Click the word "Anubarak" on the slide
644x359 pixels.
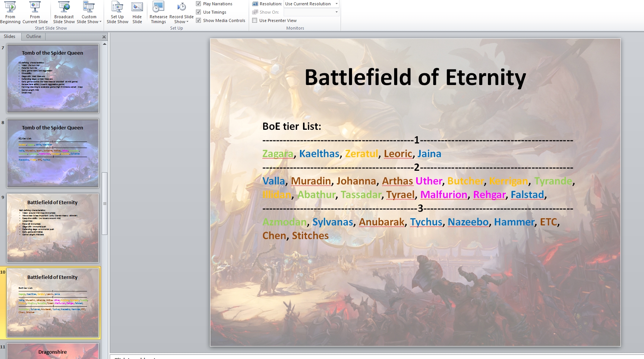click(382, 222)
